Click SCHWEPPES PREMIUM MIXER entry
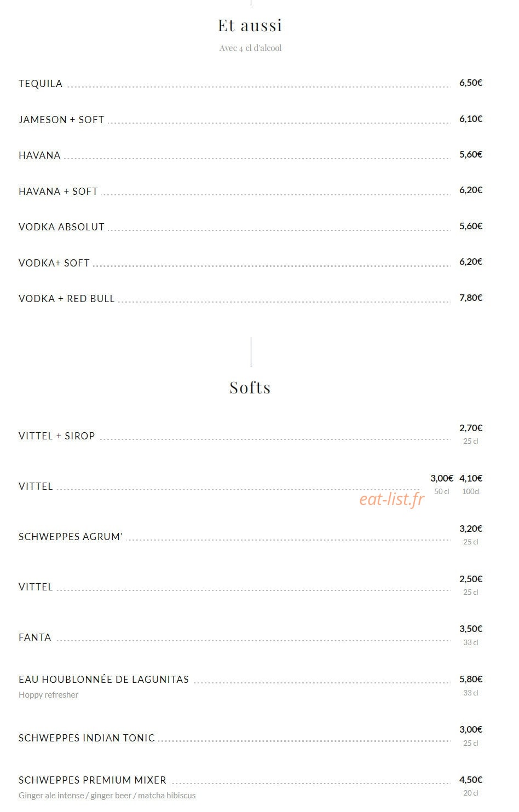The image size is (519, 812). click(x=93, y=780)
